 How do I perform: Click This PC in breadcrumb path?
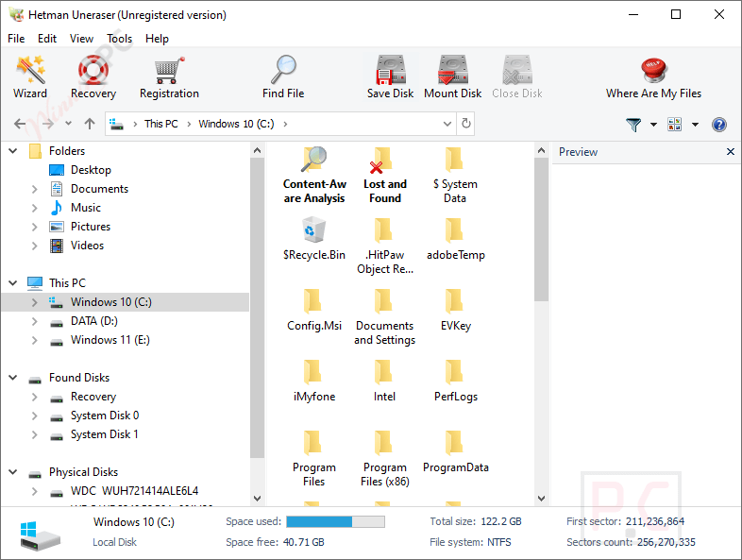coord(160,124)
